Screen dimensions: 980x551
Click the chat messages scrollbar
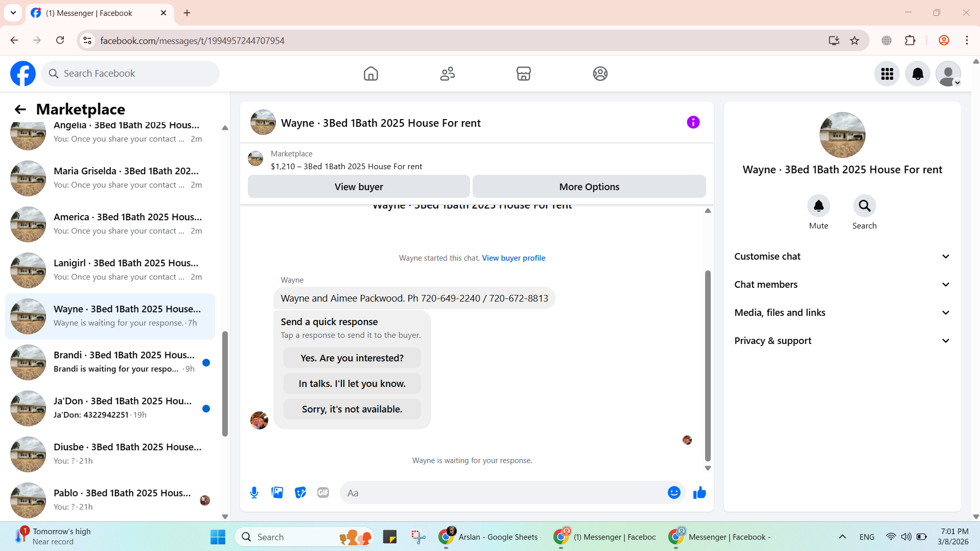pos(708,365)
